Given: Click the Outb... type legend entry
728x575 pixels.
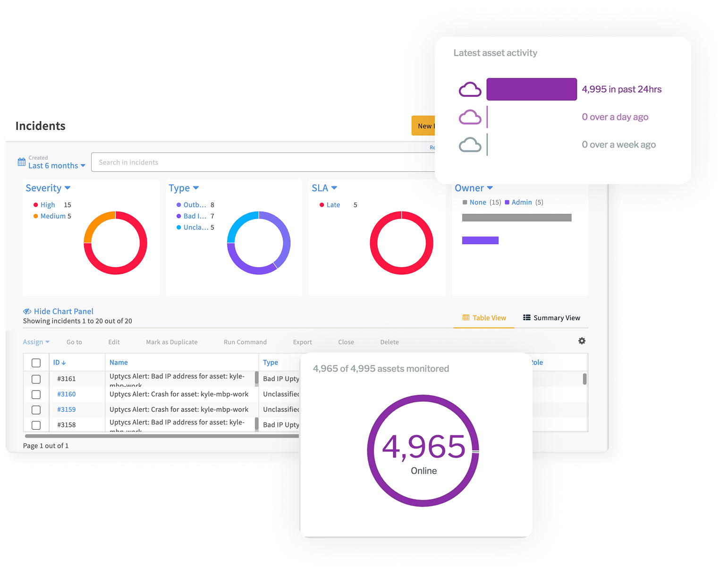Looking at the screenshot, I should pyautogui.click(x=195, y=205).
